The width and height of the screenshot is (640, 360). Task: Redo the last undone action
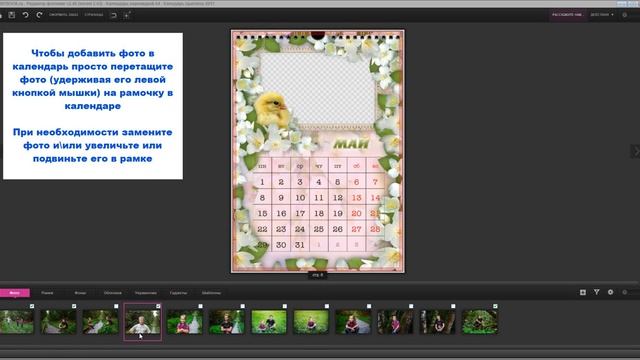coord(39,15)
